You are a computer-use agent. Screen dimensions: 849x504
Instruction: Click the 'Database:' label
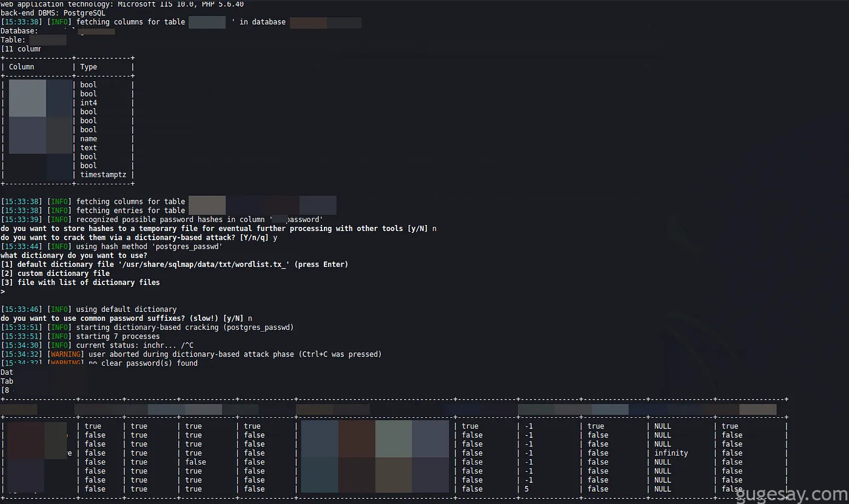tap(19, 31)
